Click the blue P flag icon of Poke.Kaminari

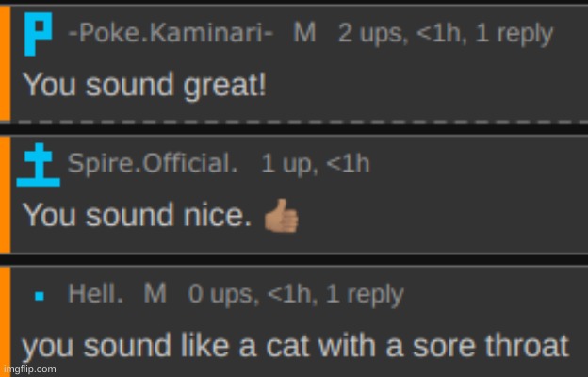[x=38, y=34]
